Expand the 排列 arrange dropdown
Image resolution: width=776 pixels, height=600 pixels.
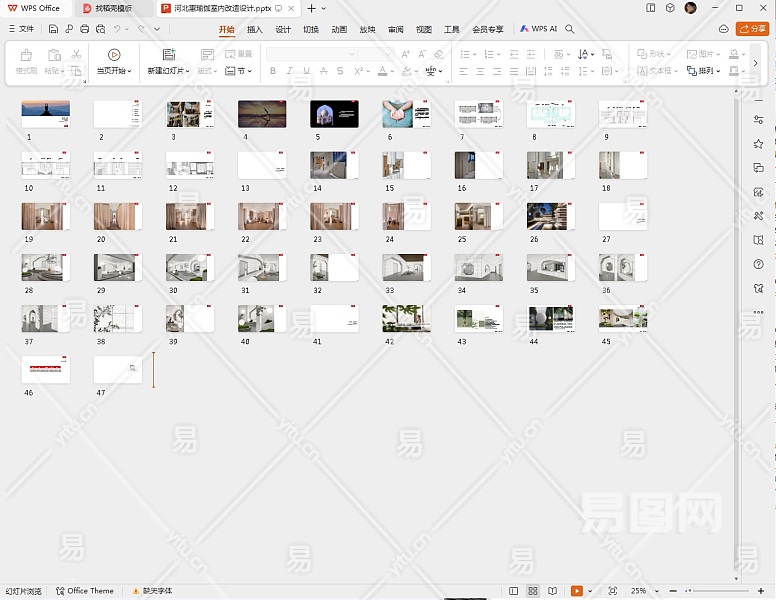click(x=707, y=71)
